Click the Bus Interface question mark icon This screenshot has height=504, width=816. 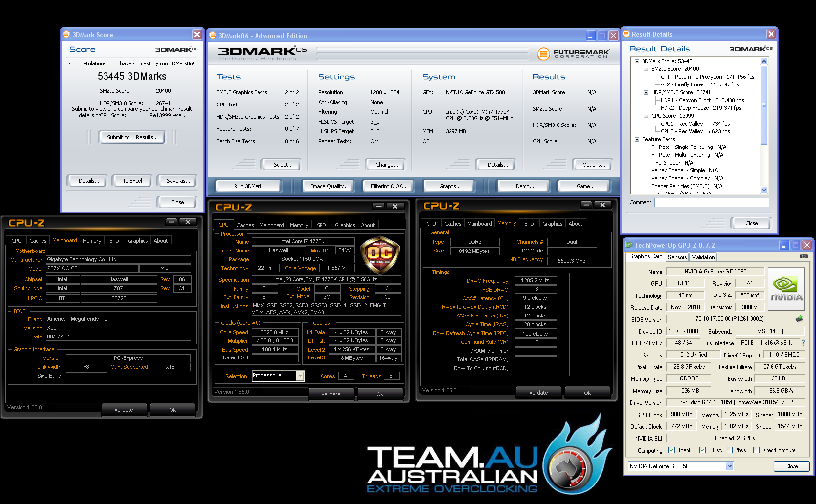[x=803, y=343]
